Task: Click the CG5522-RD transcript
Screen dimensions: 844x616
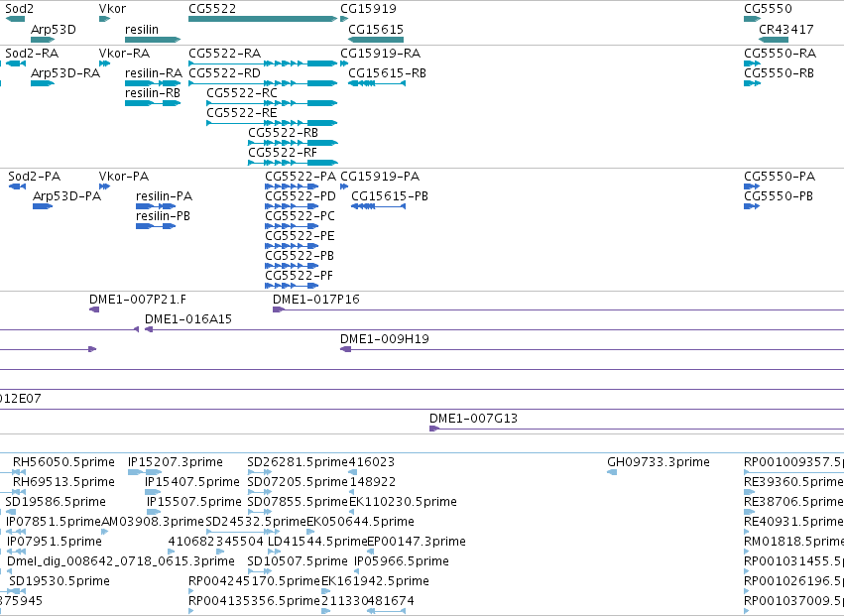Action: click(263, 83)
